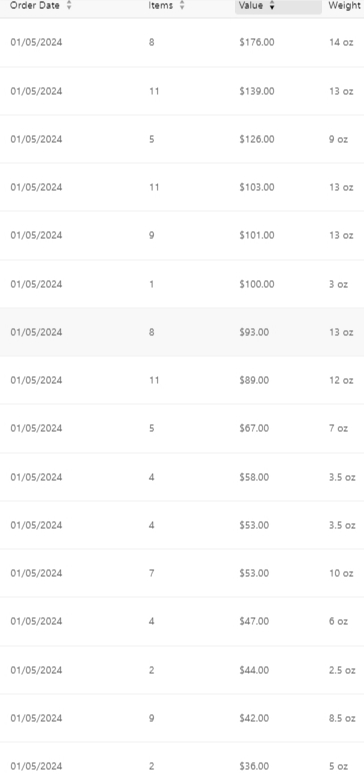Viewport: 364px width, 774px height.
Task: Select the single-item $100.00 order
Action: click(x=182, y=284)
